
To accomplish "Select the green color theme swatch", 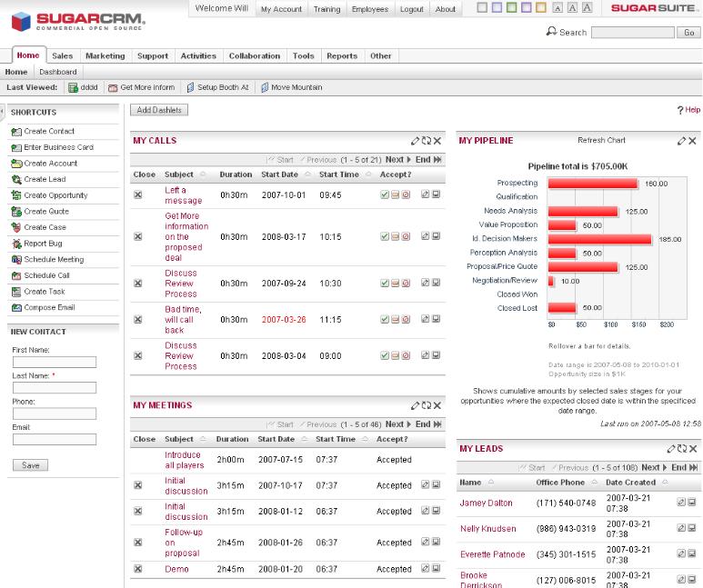I will [511, 7].
